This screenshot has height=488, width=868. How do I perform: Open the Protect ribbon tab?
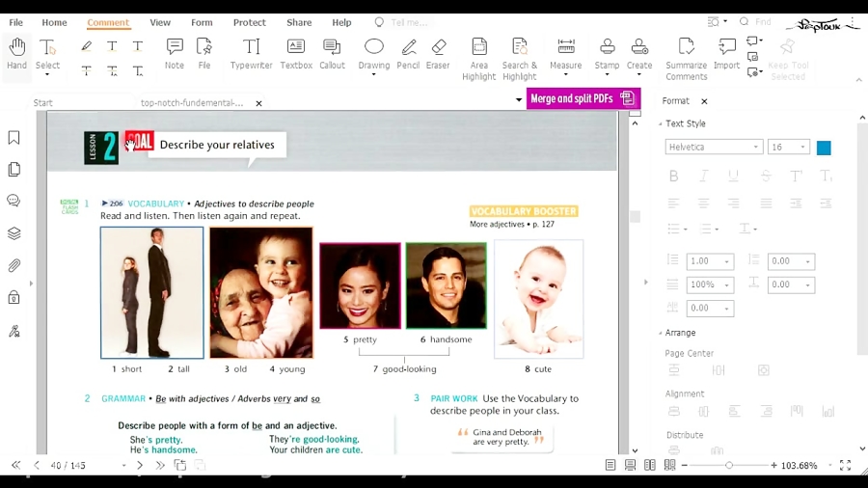point(249,22)
